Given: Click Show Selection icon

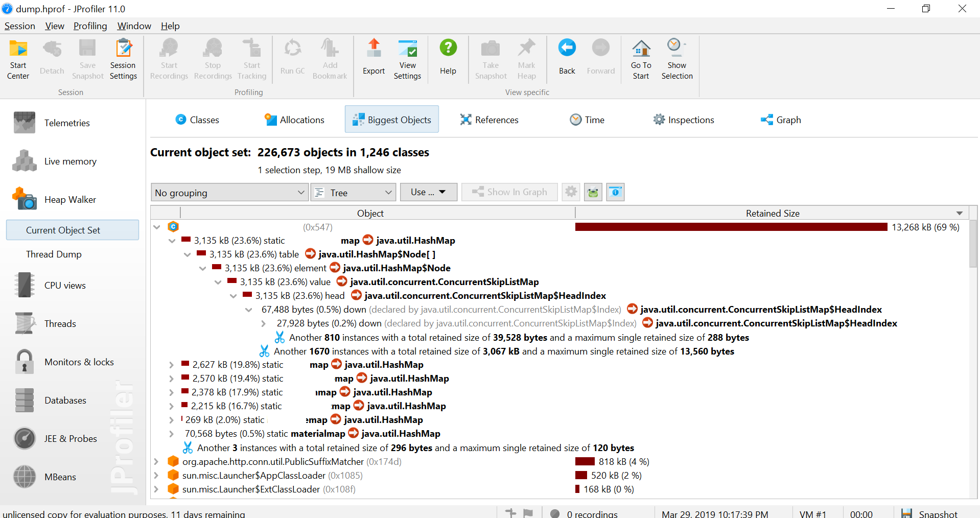Looking at the screenshot, I should 678,59.
